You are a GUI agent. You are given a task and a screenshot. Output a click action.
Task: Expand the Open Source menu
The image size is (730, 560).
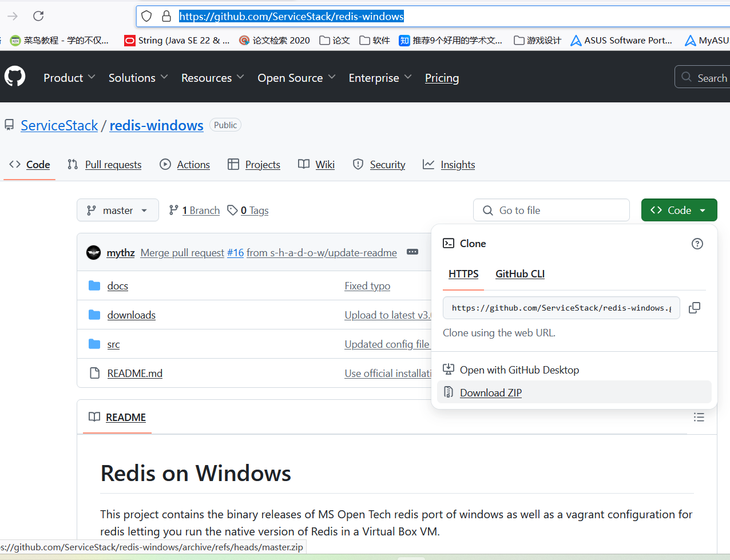296,78
